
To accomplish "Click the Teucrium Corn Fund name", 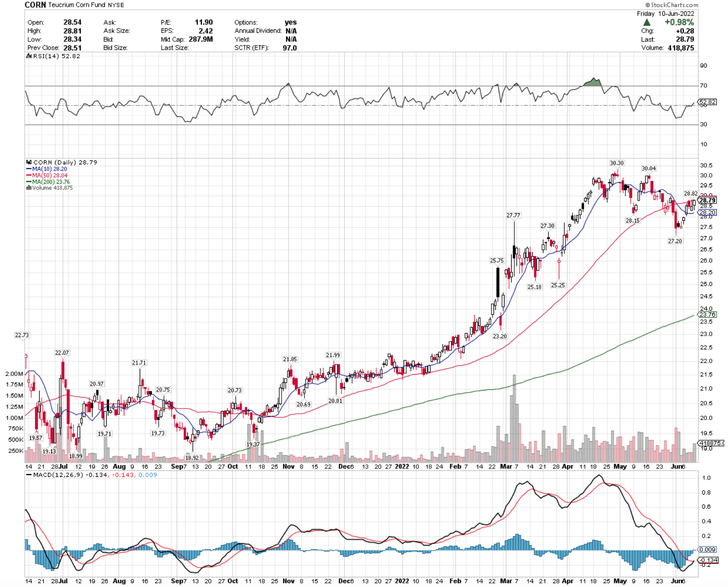I will click(x=77, y=5).
